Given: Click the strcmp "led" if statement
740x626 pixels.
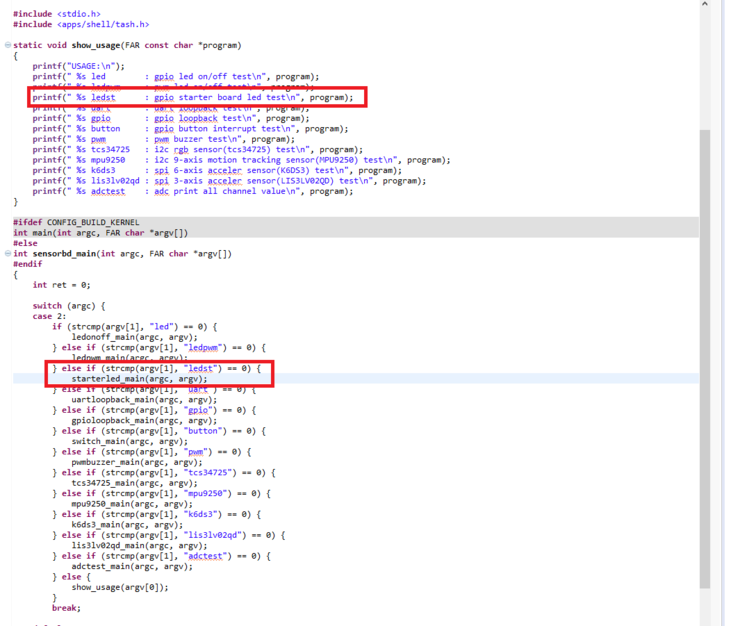Looking at the screenshot, I should tap(135, 327).
